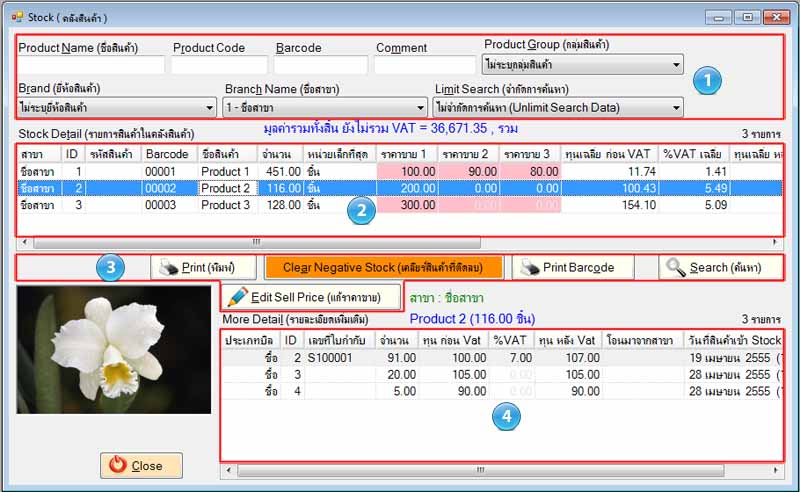Focus the Product Code input field
This screenshot has width=800, height=492.
[x=219, y=65]
